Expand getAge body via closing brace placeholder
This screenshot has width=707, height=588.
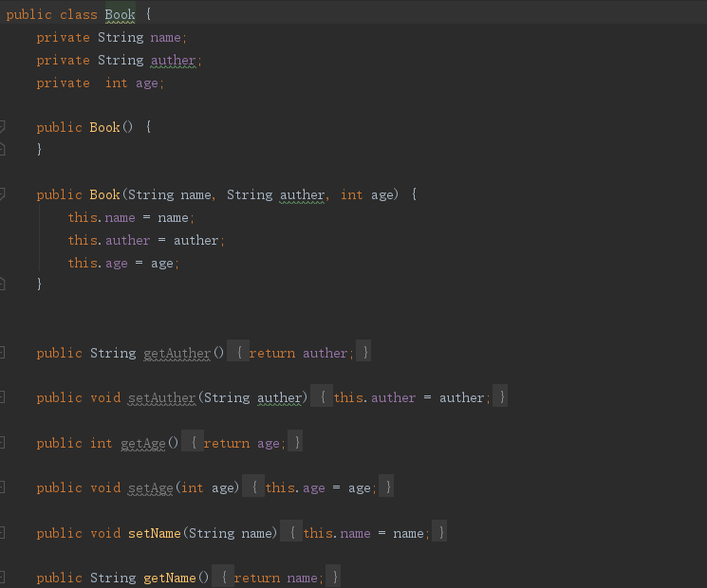pos(295,442)
